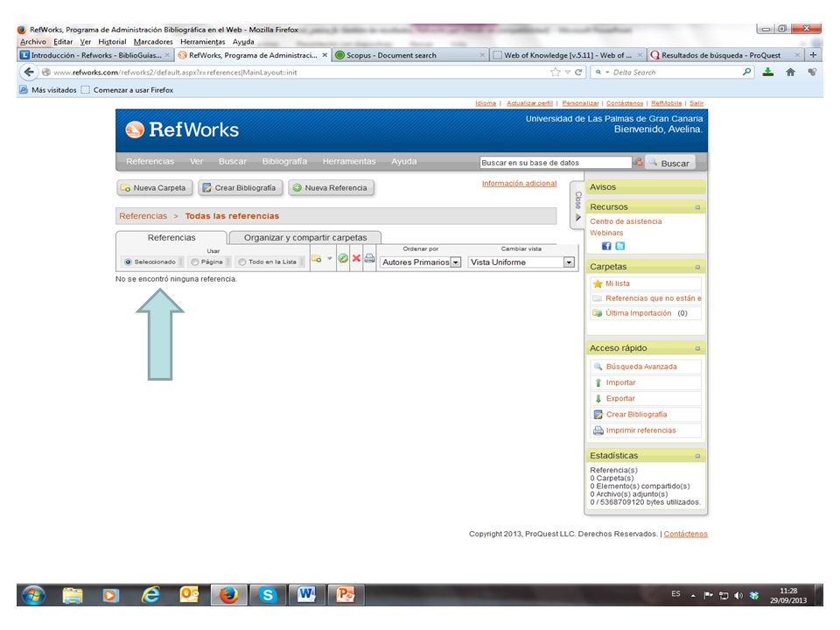Open a new browser tab with plus
840x630 pixels.
tap(813, 54)
